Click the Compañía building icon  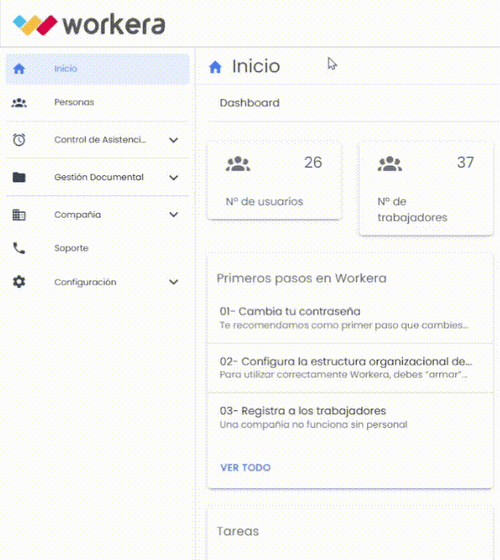click(x=19, y=215)
